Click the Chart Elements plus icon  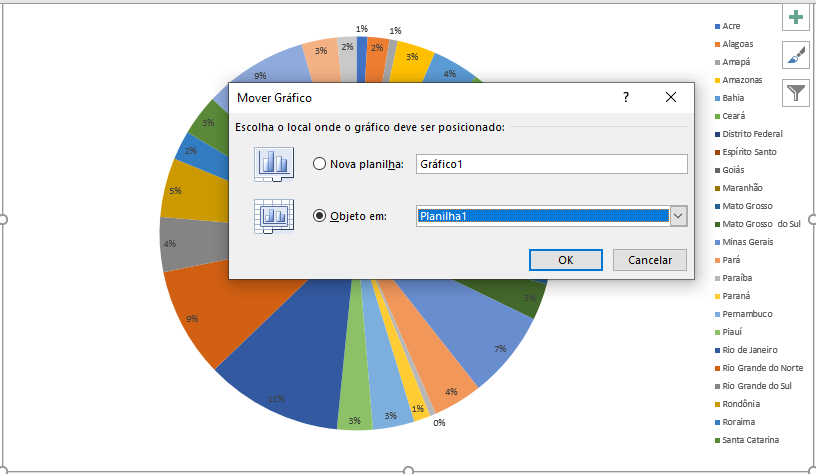796,17
